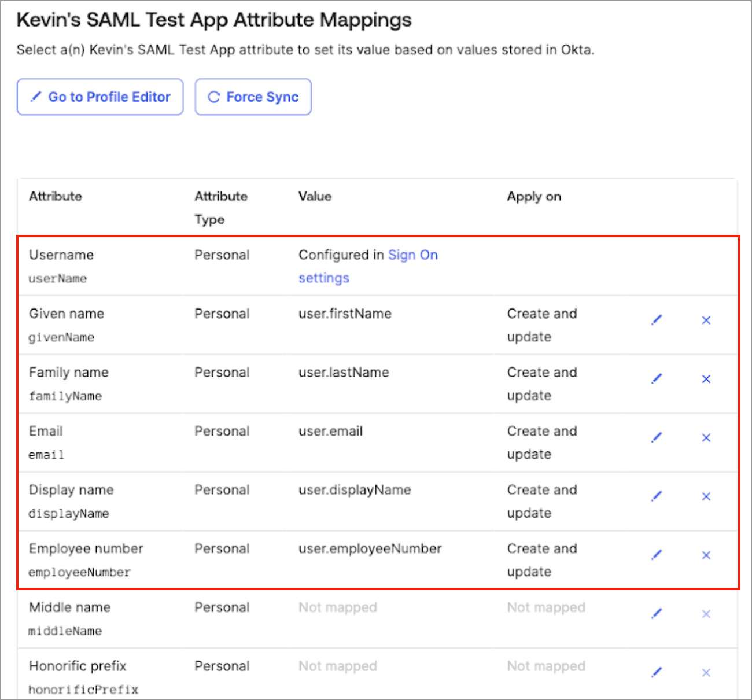Open the Sign On settings link
This screenshot has height=700, width=752.
point(368,266)
